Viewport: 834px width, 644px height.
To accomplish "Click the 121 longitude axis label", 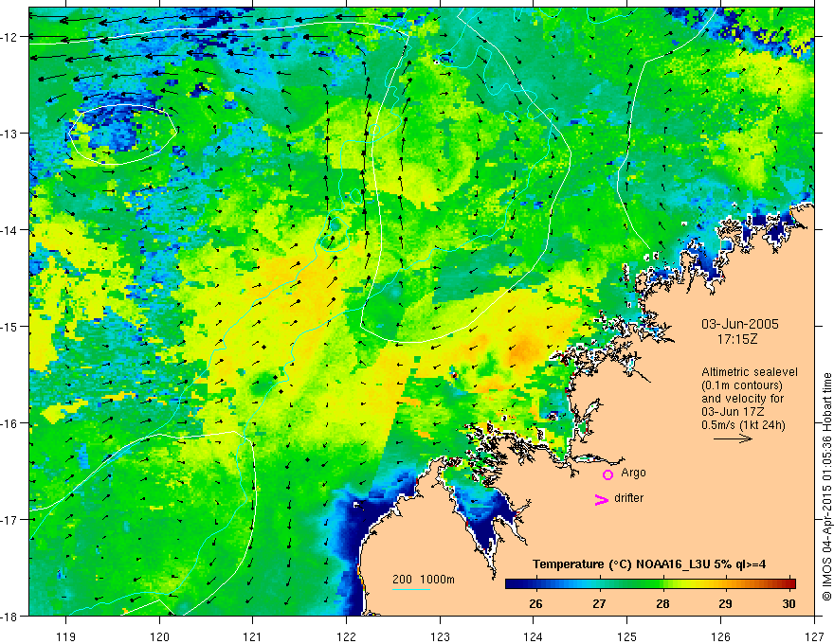I will (253, 636).
